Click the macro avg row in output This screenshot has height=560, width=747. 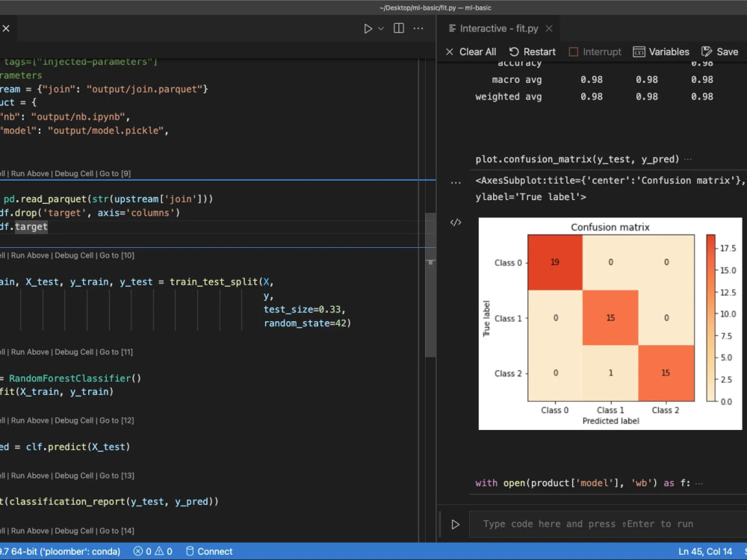(x=602, y=80)
